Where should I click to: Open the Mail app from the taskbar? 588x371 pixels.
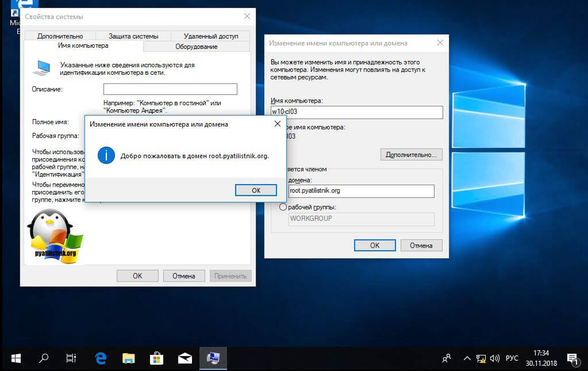[185, 358]
